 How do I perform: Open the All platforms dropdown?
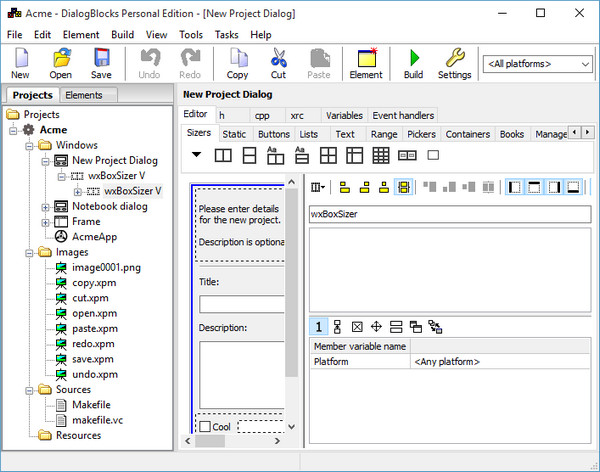(x=536, y=64)
